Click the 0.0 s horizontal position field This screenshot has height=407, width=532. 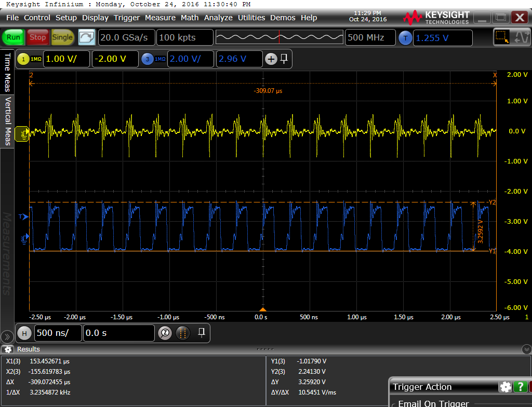click(119, 333)
